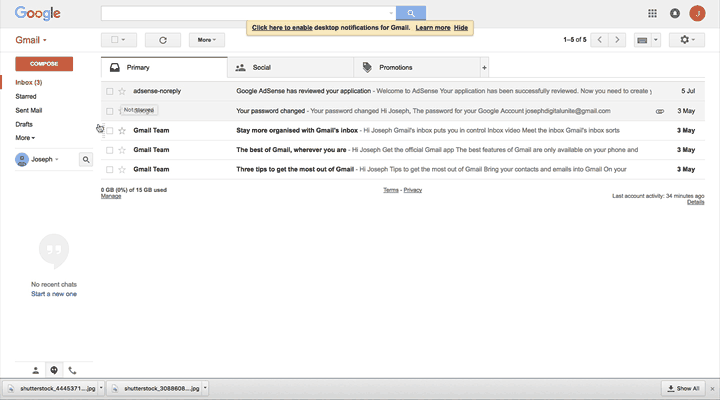Open the settings gear menu
720x400 pixels.
coord(686,40)
